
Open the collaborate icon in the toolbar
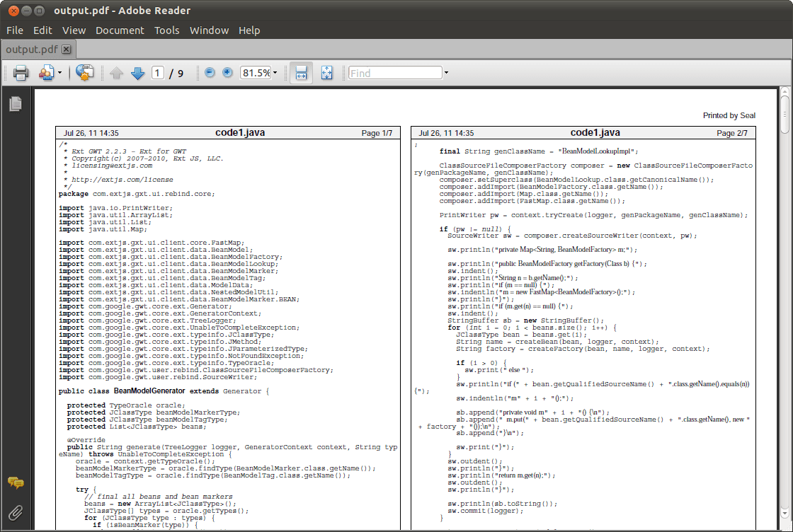[46, 73]
